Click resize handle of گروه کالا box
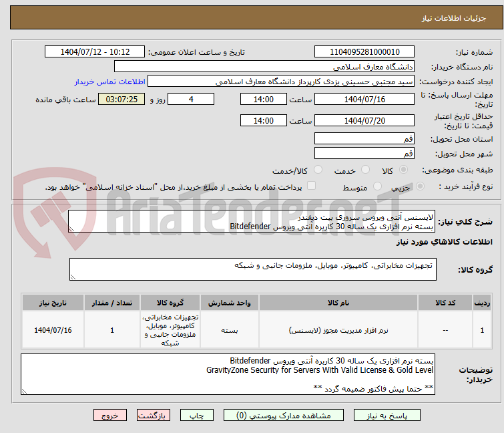The height and width of the screenshot is (433, 504). pos(73,277)
